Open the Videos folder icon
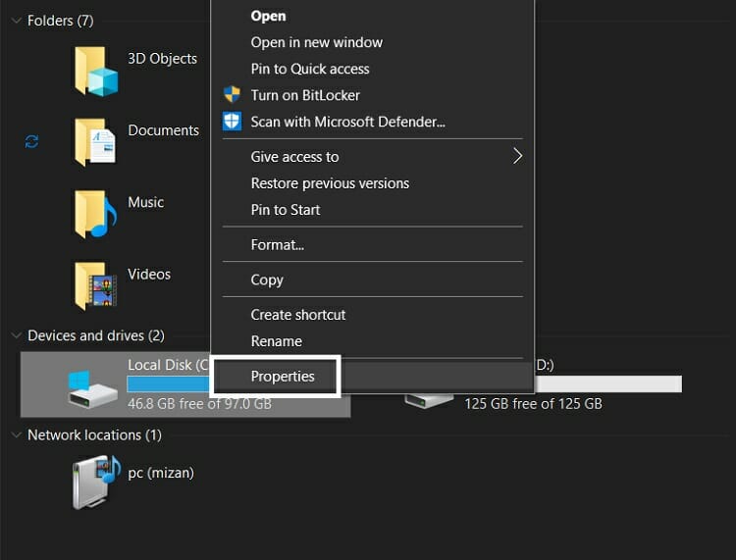The width and height of the screenshot is (736, 560). pyautogui.click(x=95, y=285)
